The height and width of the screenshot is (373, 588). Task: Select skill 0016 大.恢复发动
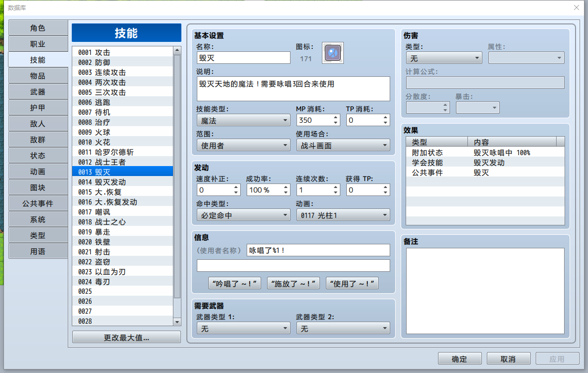123,202
